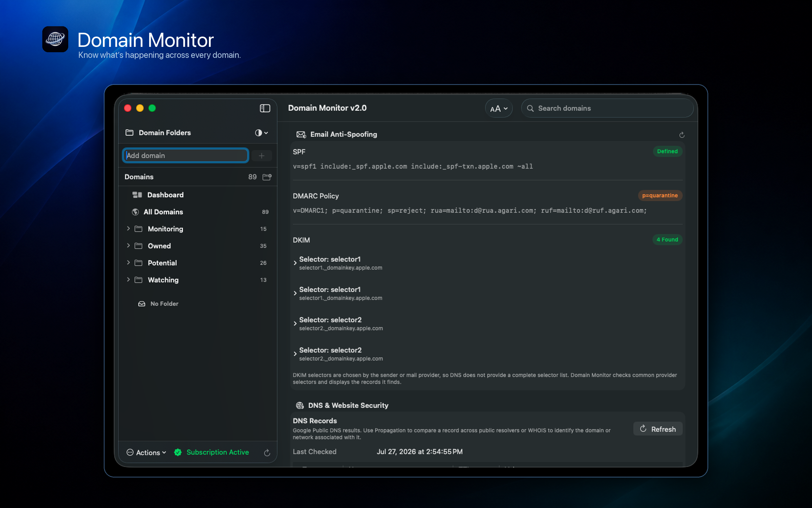Click the Potential folder icon
This screenshot has height=508, width=812.
coord(138,263)
